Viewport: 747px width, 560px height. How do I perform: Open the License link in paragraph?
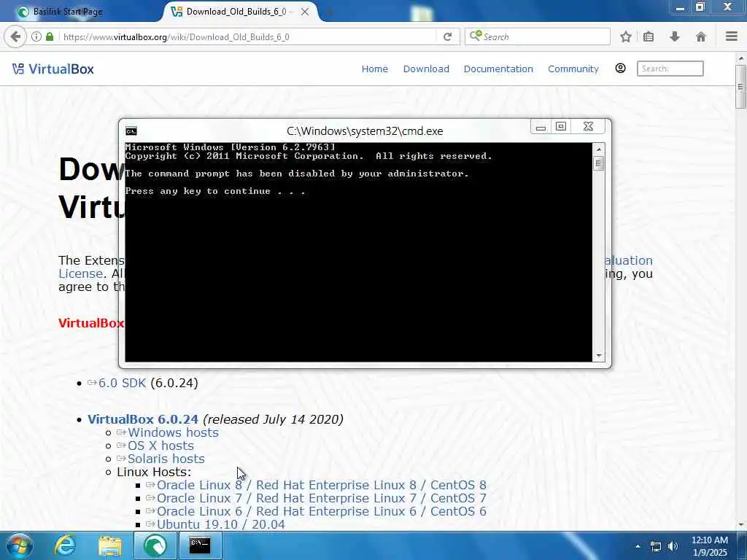(80, 274)
